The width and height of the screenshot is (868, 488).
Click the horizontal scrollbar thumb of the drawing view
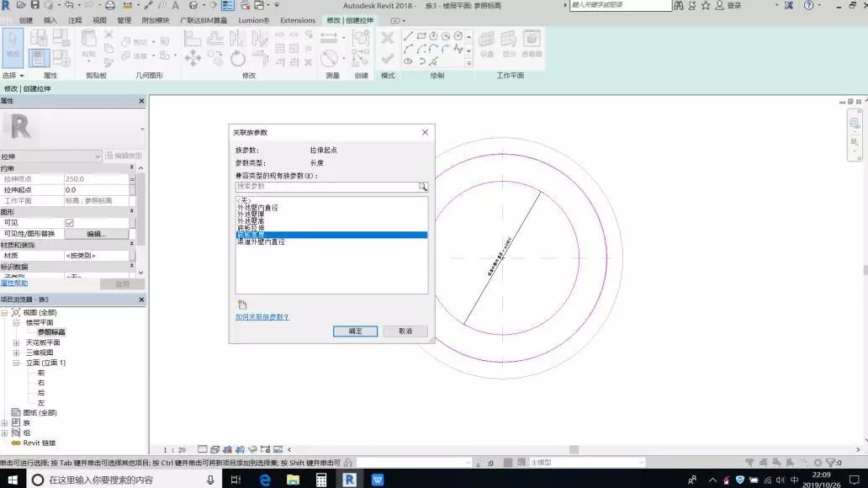pyautogui.click(x=574, y=450)
